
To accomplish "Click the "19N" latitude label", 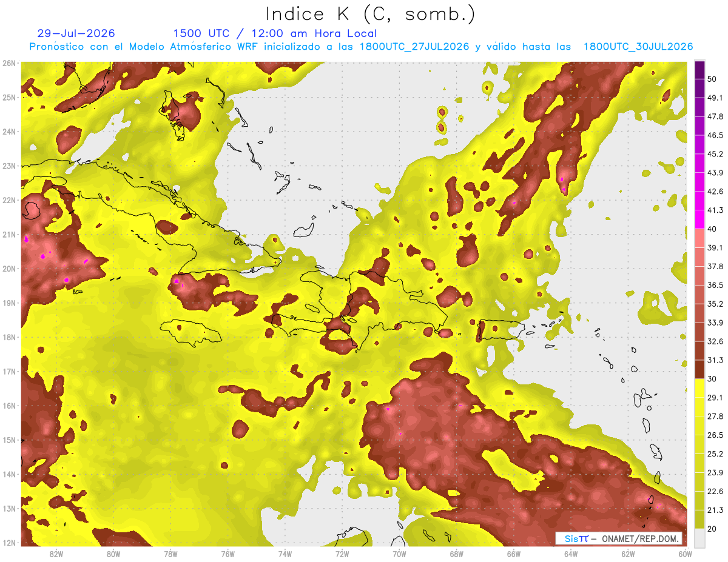I will (x=9, y=303).
